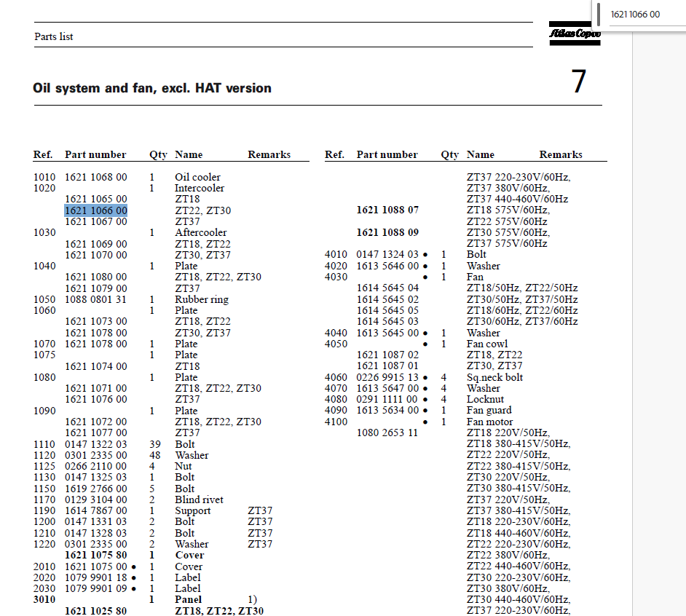Select part number 0147 1325 03

click(x=96, y=478)
